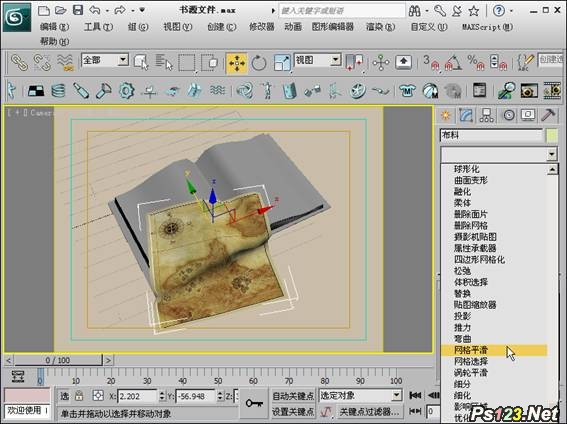Screen dimensions: 567x424
Task: Collapse the modifier list dropdown arrow
Action: click(x=551, y=154)
